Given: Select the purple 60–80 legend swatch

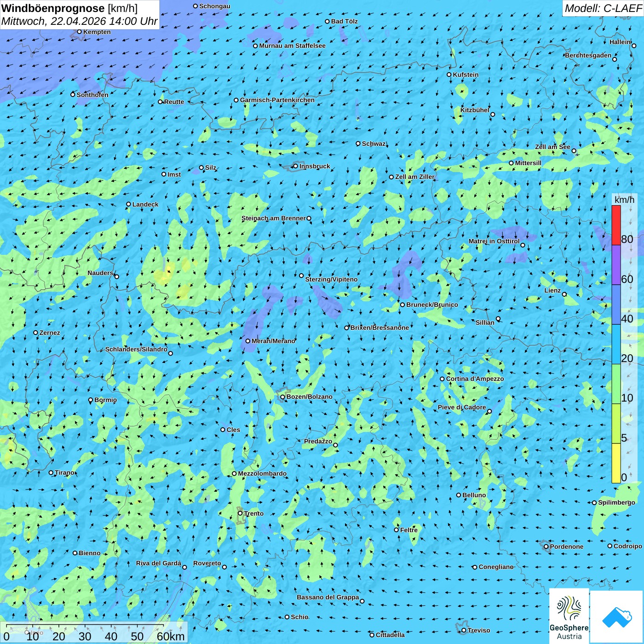Looking at the screenshot, I should tap(616, 265).
